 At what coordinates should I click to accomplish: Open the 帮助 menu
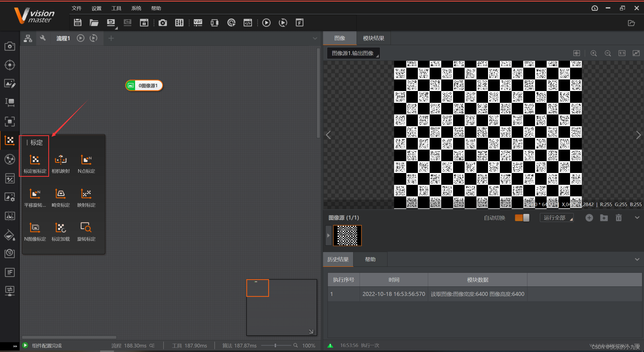click(x=156, y=8)
